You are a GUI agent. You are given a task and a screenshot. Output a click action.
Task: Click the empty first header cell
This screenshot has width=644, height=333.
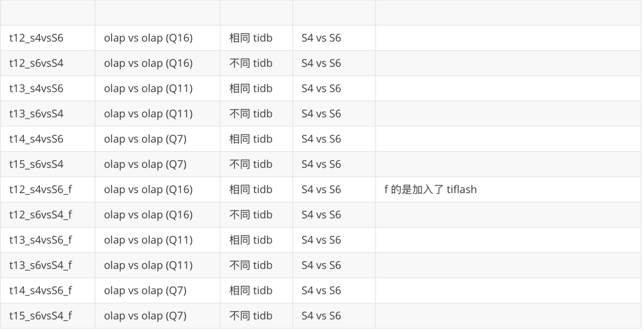coord(48,13)
